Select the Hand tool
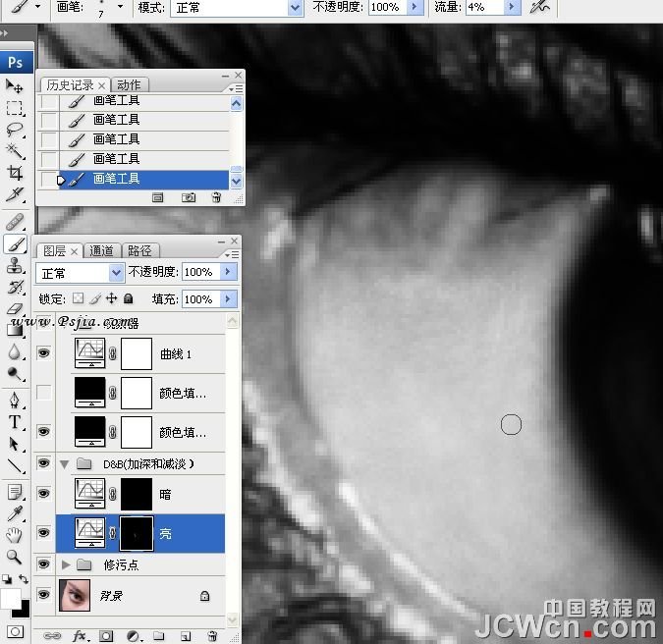 click(x=15, y=535)
